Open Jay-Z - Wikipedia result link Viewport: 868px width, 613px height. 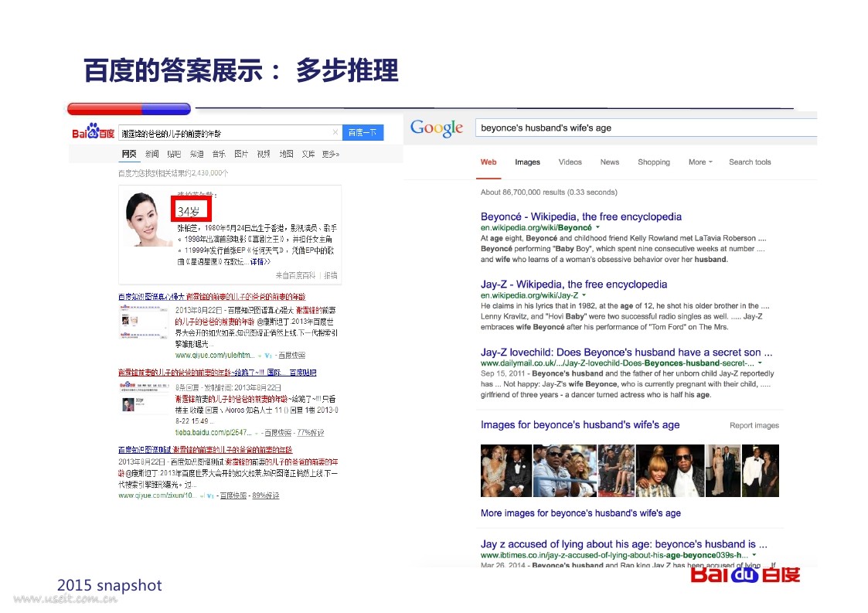click(574, 284)
